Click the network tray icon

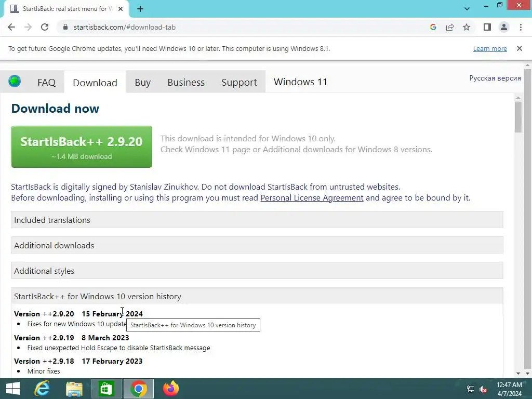coord(470,389)
